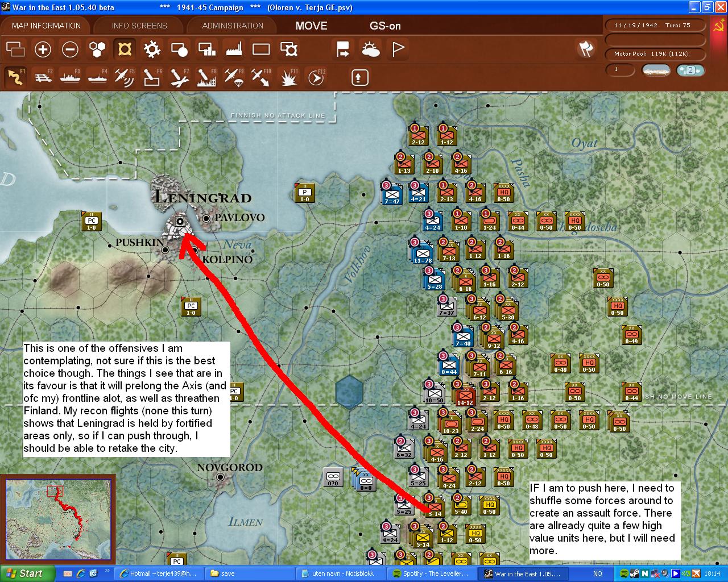Click the zoom out map button

[70, 49]
